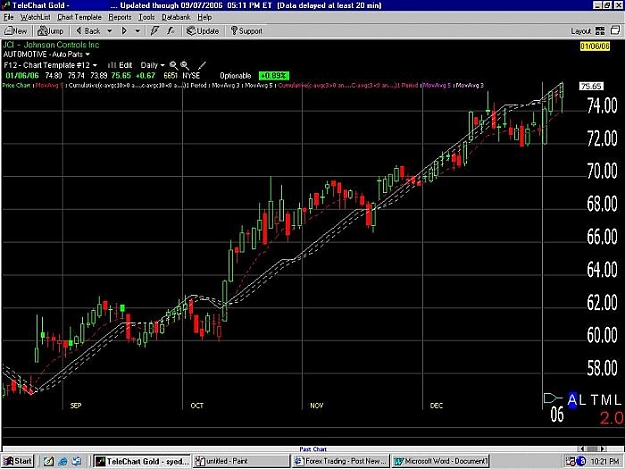Toggle the T scale letter
Screen dimensions: 625x469
click(595, 400)
